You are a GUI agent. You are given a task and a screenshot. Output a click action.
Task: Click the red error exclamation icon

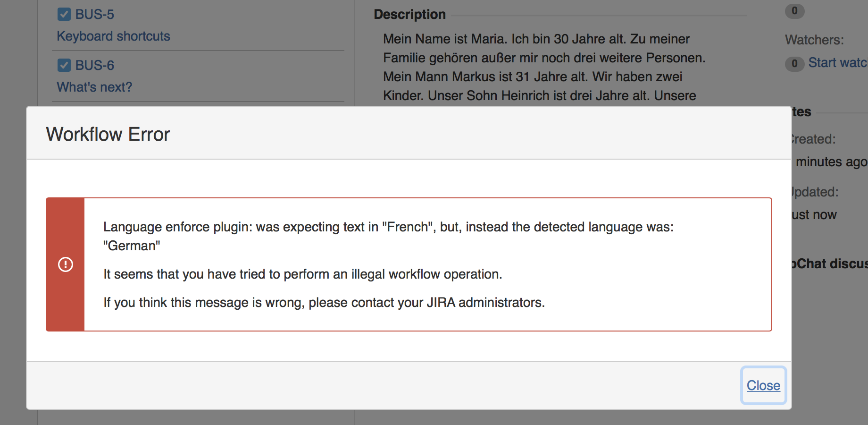point(66,264)
